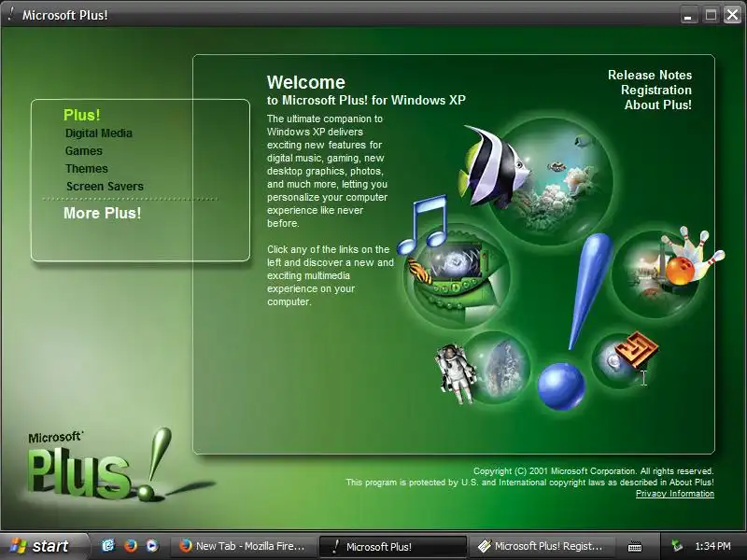747x560 pixels.
Task: Close the Microsoft Plus! window
Action: coord(732,15)
